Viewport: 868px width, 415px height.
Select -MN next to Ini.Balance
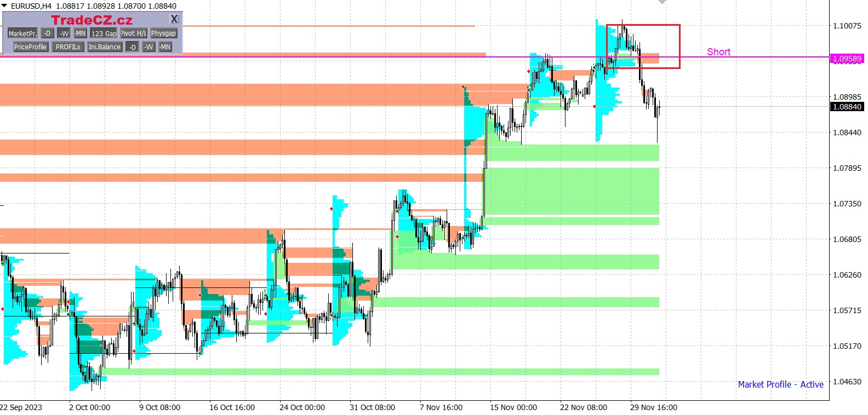(165, 47)
